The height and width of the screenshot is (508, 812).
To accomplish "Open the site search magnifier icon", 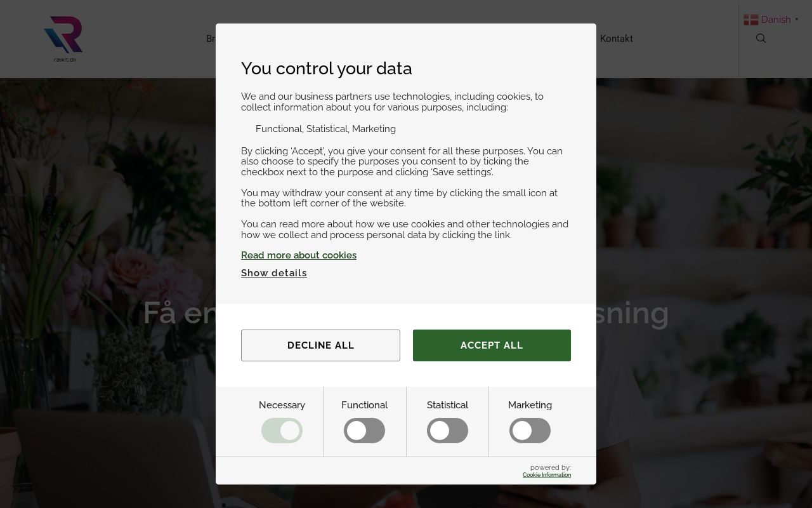I will click(x=761, y=39).
